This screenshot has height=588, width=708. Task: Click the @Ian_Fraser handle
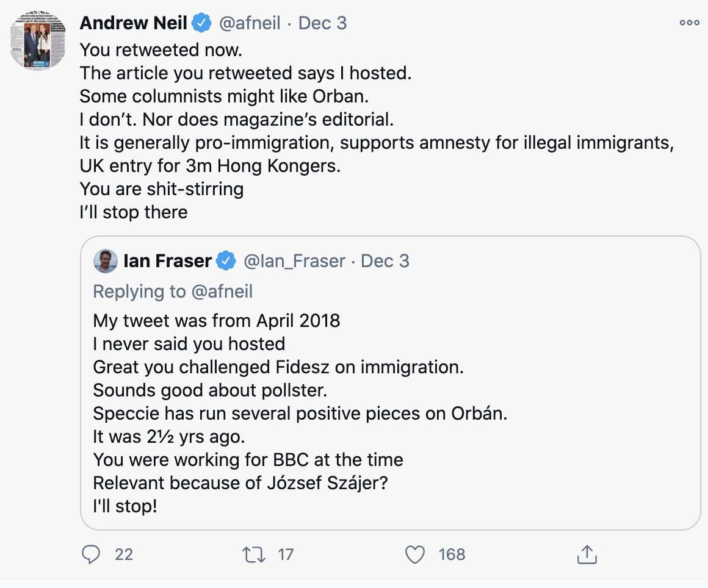click(x=295, y=261)
